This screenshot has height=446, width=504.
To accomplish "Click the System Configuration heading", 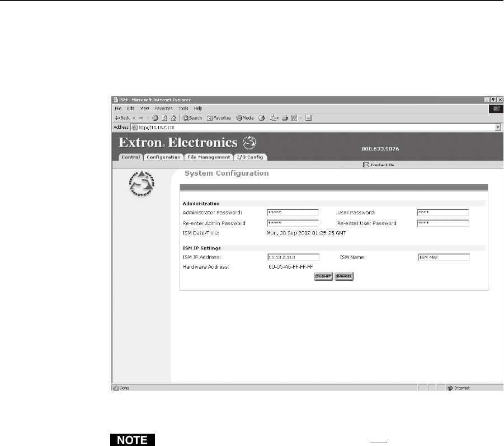I will coord(227,173).
